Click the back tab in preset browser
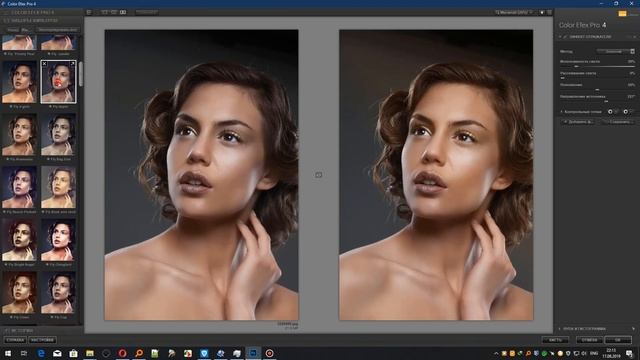This screenshot has height=360, width=640. pyautogui.click(x=13, y=30)
